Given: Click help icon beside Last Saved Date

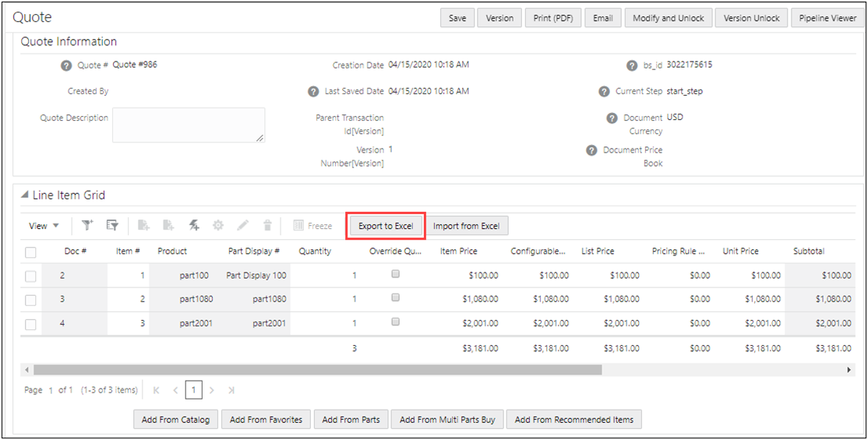Looking at the screenshot, I should [x=313, y=92].
